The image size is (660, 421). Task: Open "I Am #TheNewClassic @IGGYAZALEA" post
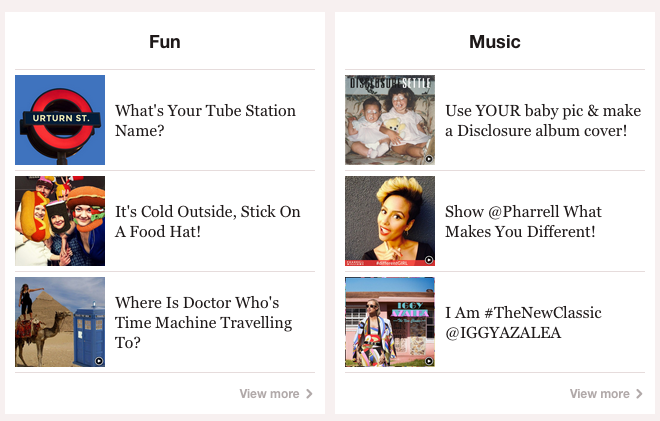coord(523,322)
